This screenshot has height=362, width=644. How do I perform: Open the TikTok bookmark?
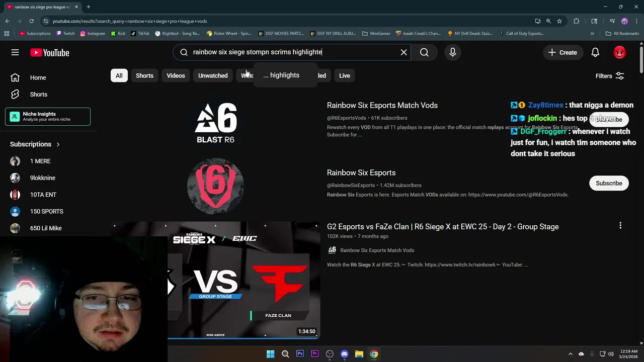[140, 34]
